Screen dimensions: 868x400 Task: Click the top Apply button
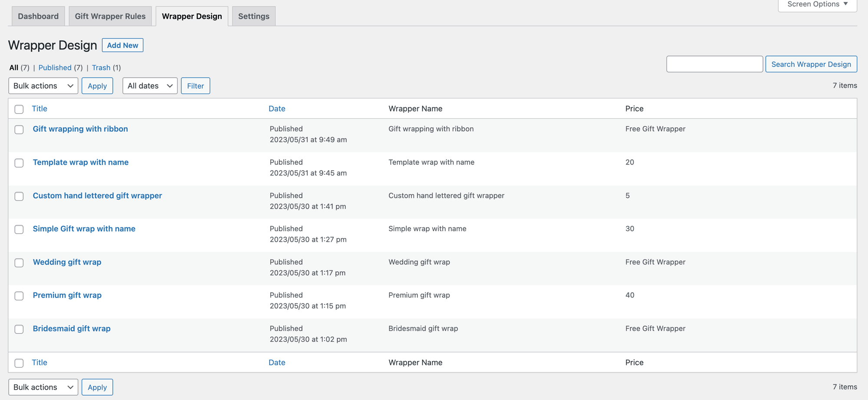coord(97,86)
